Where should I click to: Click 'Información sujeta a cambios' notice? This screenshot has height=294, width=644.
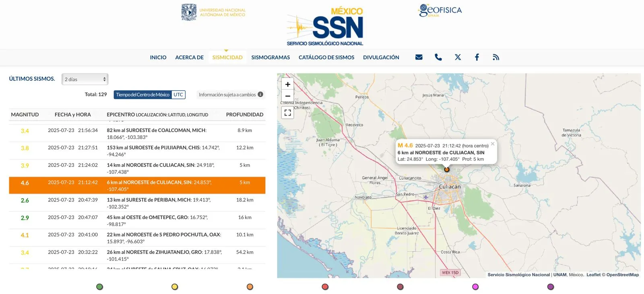coord(227,95)
